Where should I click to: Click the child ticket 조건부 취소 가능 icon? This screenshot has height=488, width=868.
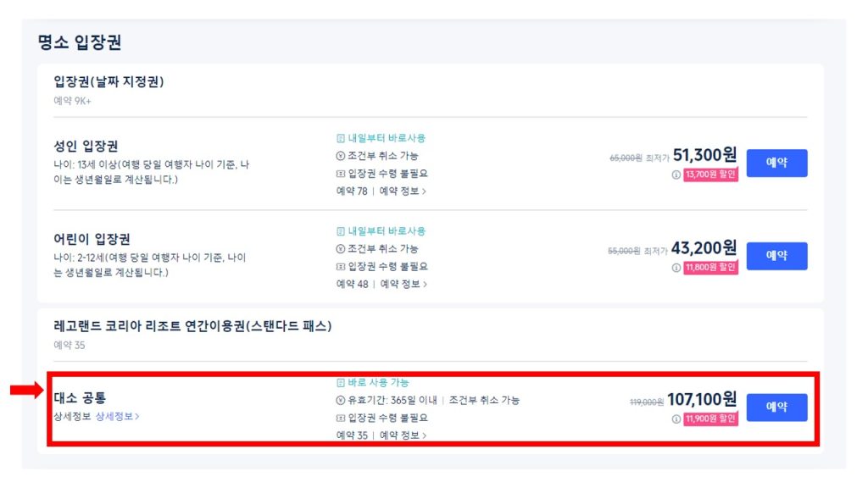tap(341, 249)
